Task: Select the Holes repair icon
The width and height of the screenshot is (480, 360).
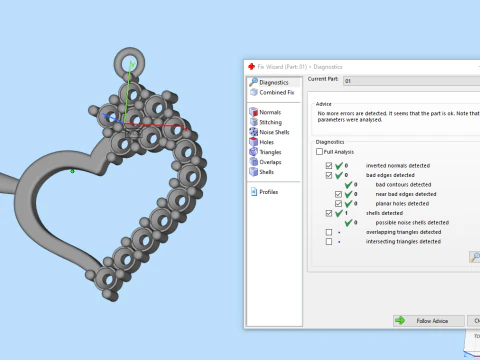Action: click(254, 142)
